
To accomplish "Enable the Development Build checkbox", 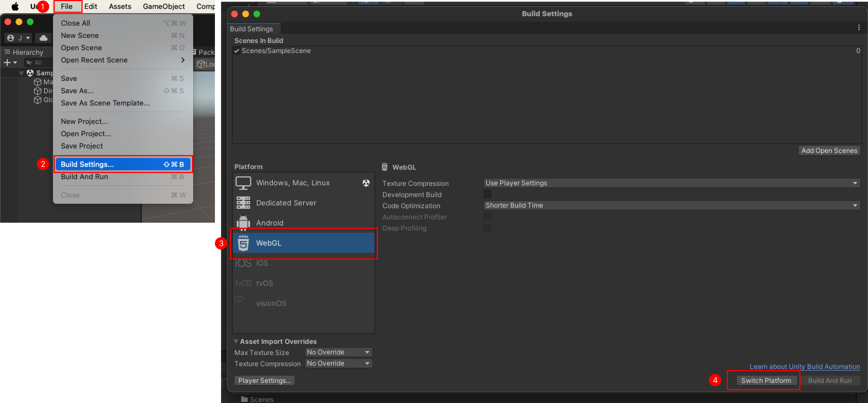I will point(488,194).
